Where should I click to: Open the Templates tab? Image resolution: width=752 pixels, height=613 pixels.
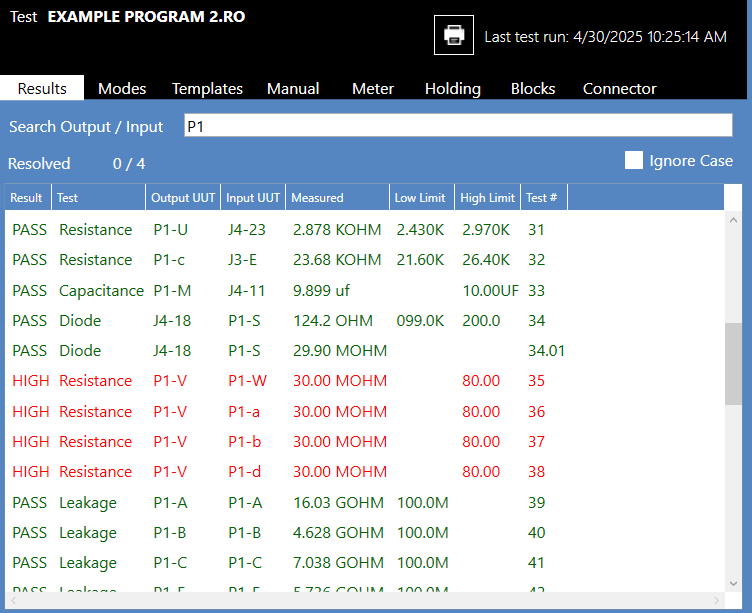[x=207, y=88]
